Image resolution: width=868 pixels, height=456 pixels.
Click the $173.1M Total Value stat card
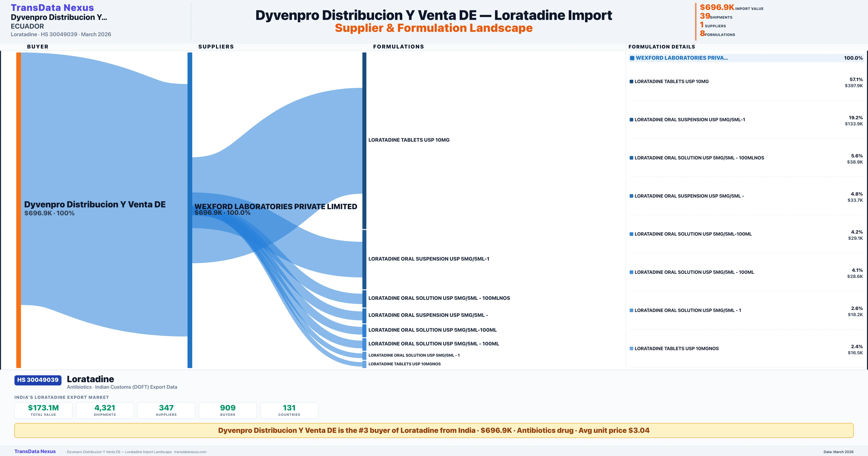click(43, 410)
